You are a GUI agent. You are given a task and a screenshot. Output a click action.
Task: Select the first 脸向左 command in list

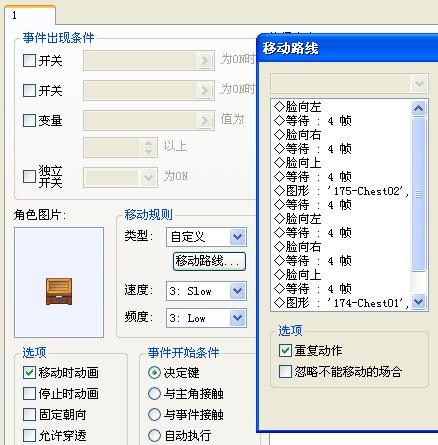click(341, 107)
